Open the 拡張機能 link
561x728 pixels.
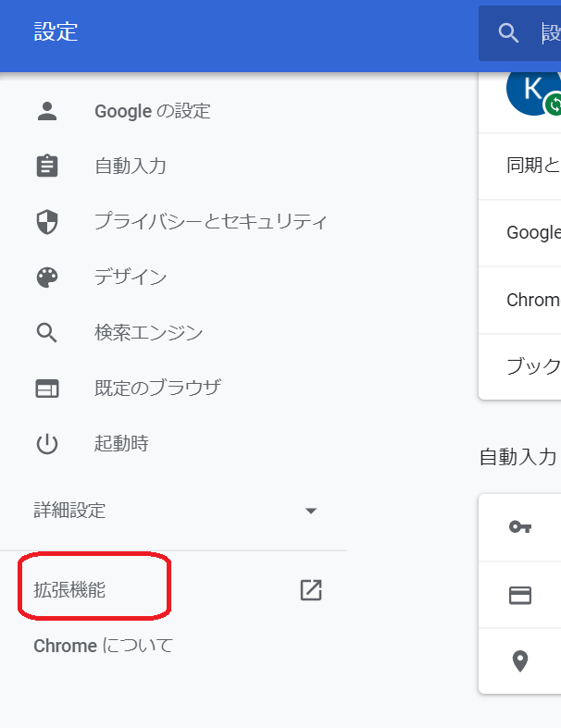[x=69, y=589]
